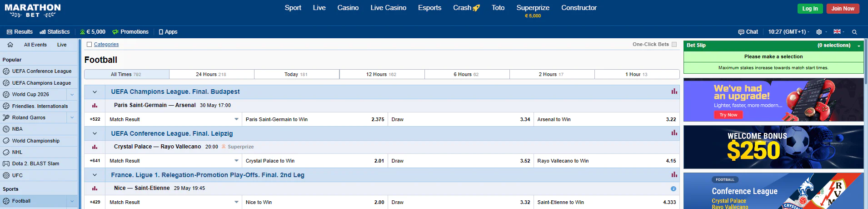The width and height of the screenshot is (868, 209).
Task: Expand World Cup 2026 sidebar arrow
Action: [x=72, y=95]
